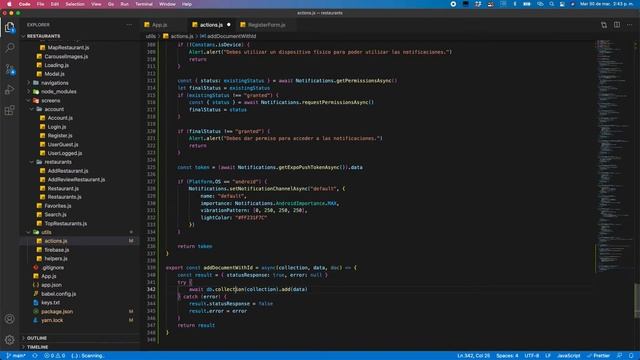
Task: Open the File menu
Action: coord(40,4)
